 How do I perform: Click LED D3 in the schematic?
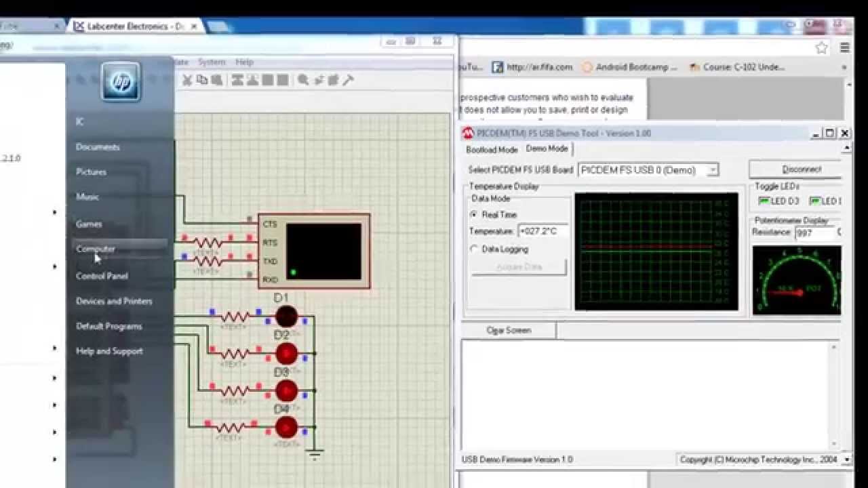286,391
